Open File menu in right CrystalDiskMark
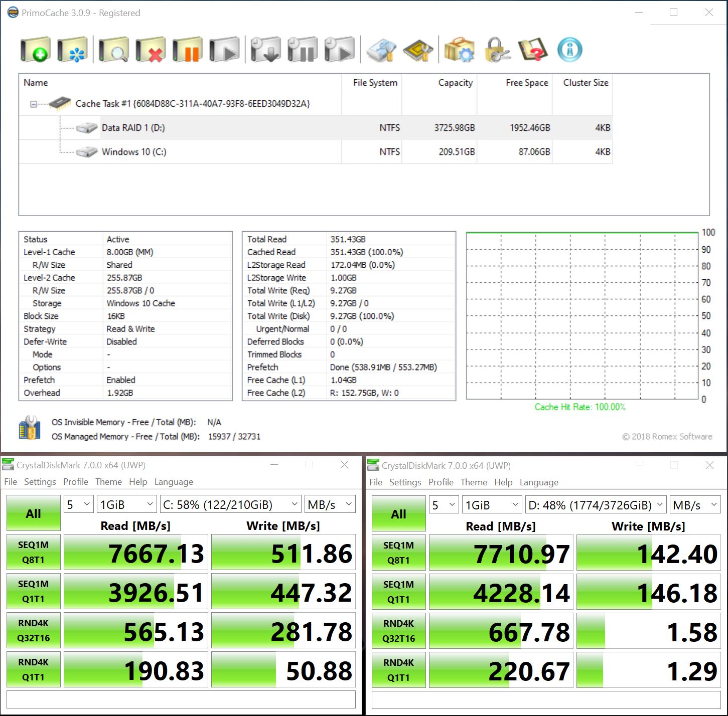 [376, 482]
